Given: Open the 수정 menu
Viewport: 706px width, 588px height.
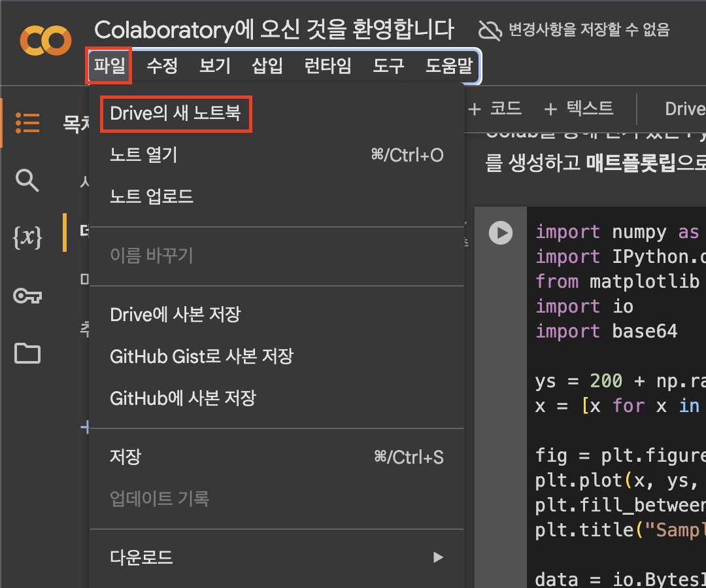Looking at the screenshot, I should coord(162,66).
